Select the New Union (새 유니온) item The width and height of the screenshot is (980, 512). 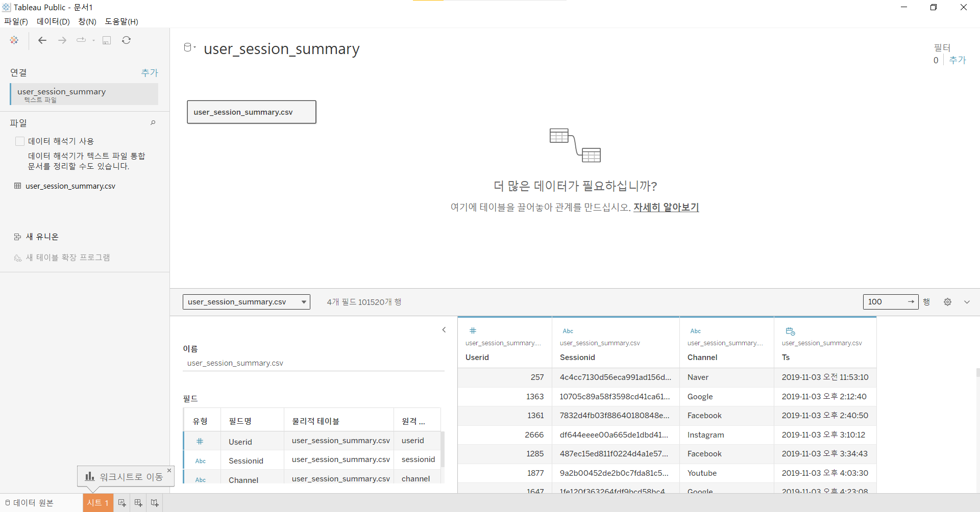pos(37,237)
